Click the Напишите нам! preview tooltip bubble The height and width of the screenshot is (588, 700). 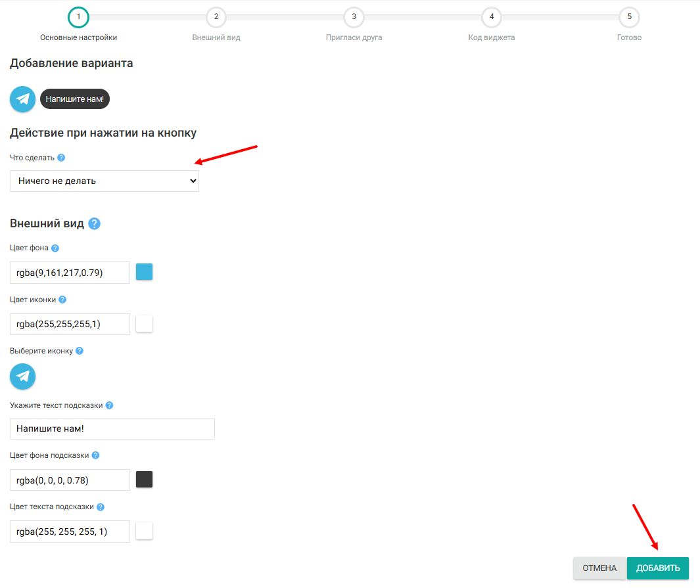click(75, 99)
